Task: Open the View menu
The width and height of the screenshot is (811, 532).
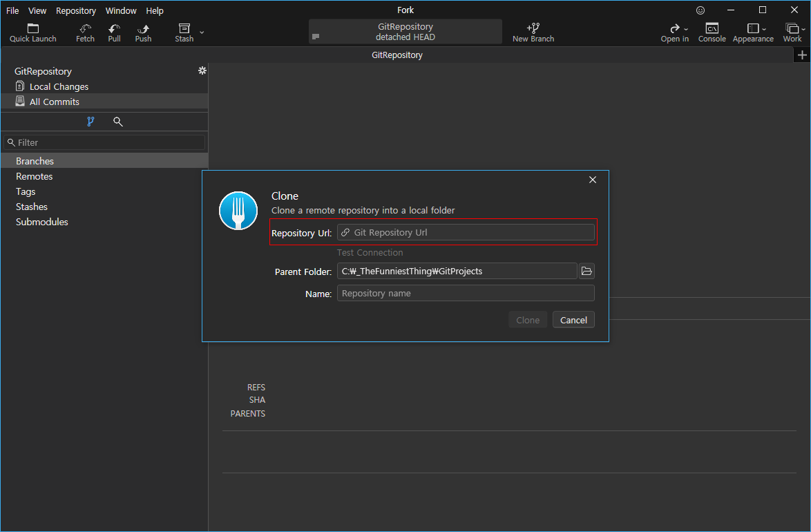Action: [37, 10]
